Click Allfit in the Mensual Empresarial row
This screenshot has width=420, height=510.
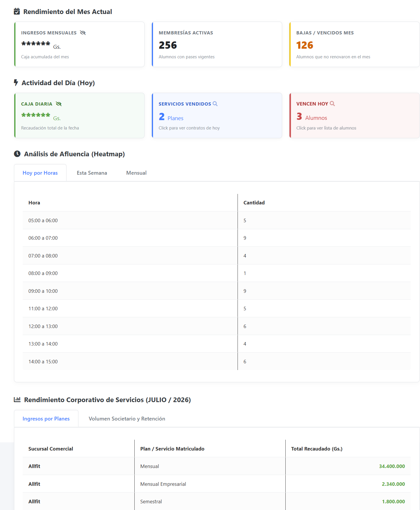pyautogui.click(x=34, y=484)
